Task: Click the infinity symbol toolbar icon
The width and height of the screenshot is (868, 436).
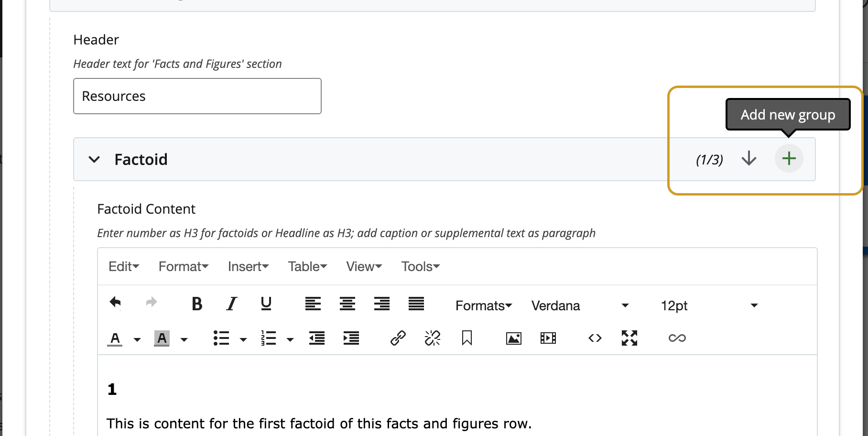Action: click(x=677, y=338)
